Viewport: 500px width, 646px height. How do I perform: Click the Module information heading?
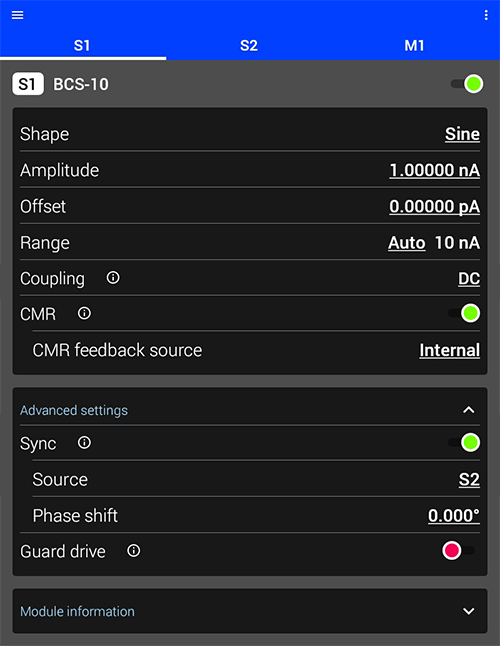tap(77, 611)
